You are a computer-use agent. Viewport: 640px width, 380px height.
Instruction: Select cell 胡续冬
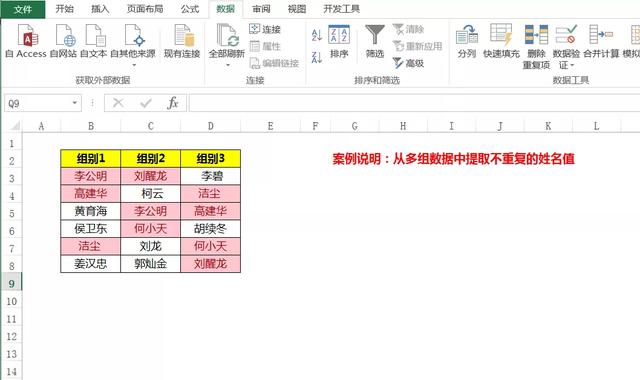[x=211, y=229]
